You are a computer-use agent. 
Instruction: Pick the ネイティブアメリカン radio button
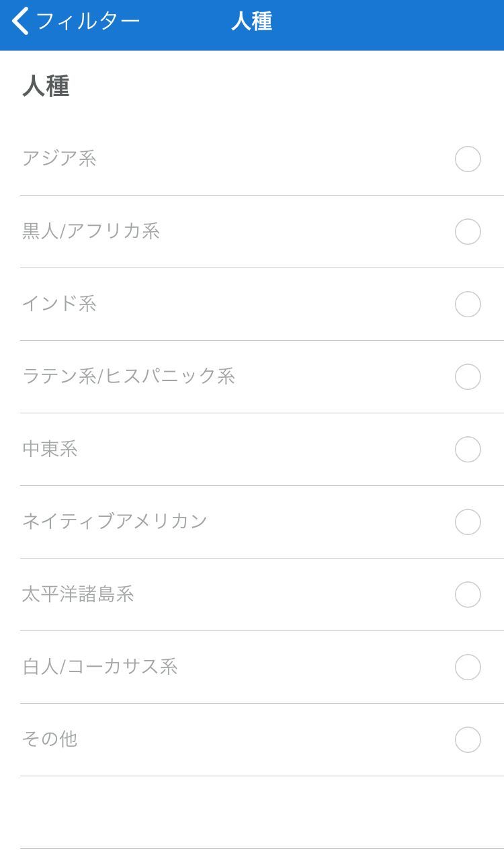point(468,522)
